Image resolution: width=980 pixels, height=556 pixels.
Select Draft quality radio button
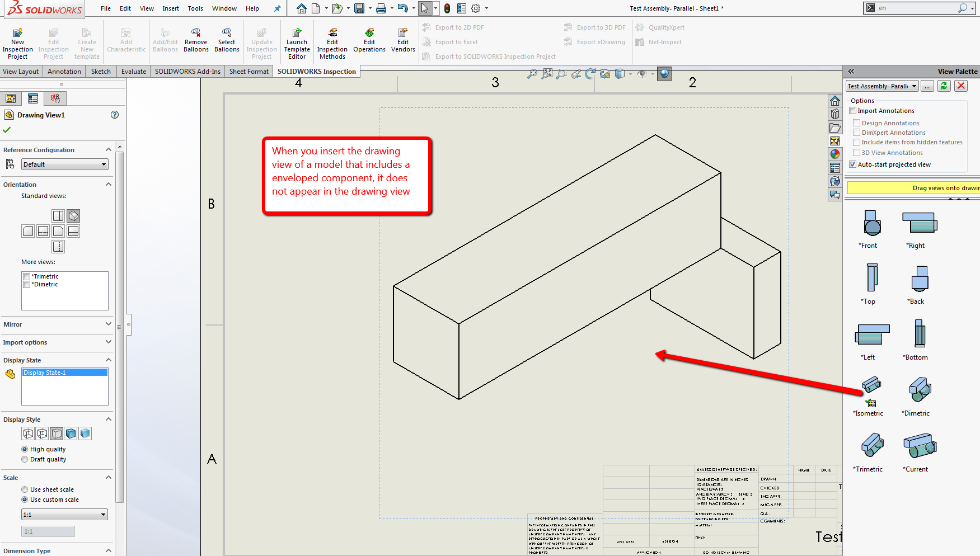(25, 459)
